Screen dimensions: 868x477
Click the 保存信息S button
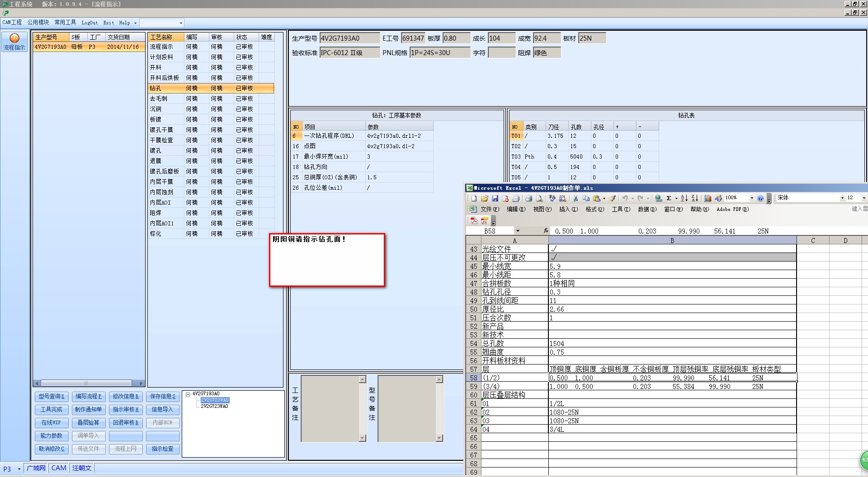(163, 397)
